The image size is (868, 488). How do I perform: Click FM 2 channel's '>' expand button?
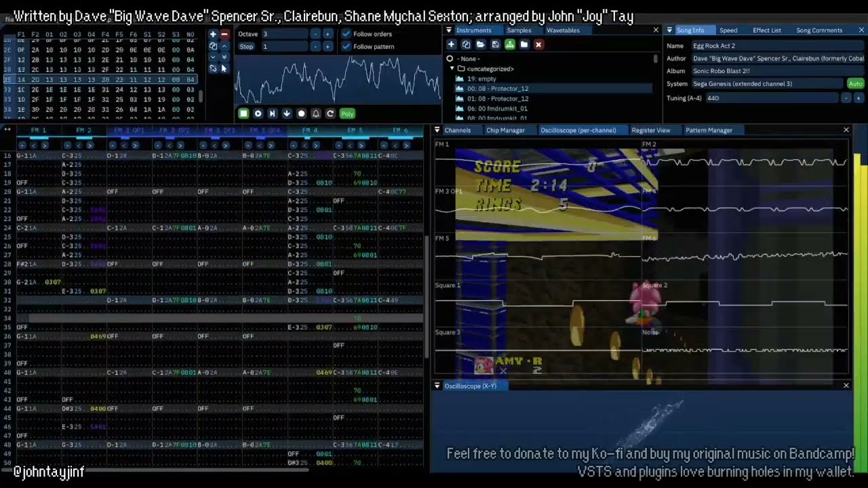pos(90,145)
